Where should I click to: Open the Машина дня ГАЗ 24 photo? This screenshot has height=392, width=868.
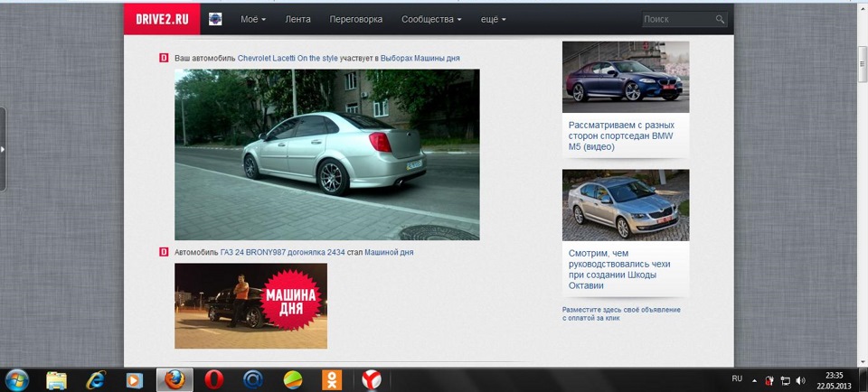250,306
